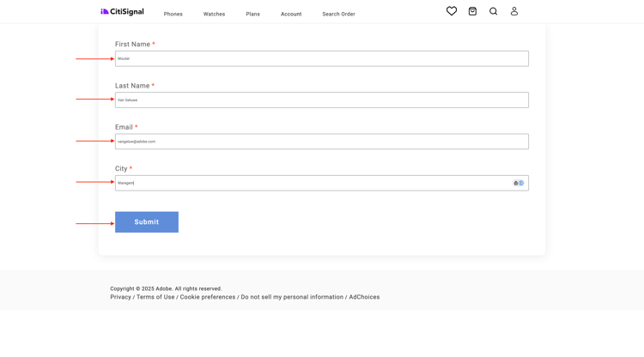Submit the form
The width and height of the screenshot is (644, 357).
pos(147,222)
